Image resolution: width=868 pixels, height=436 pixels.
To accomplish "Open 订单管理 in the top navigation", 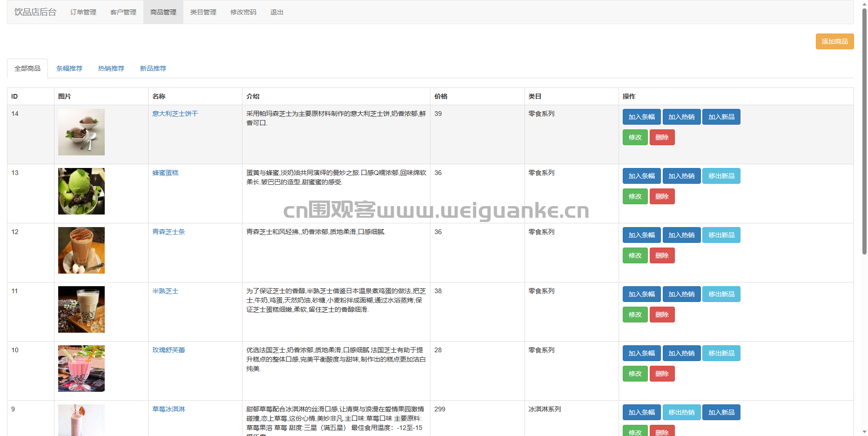I will click(x=83, y=12).
